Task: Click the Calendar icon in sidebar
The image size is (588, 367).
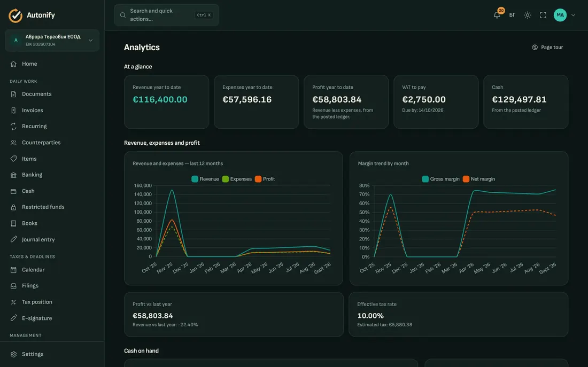Action: [13, 270]
